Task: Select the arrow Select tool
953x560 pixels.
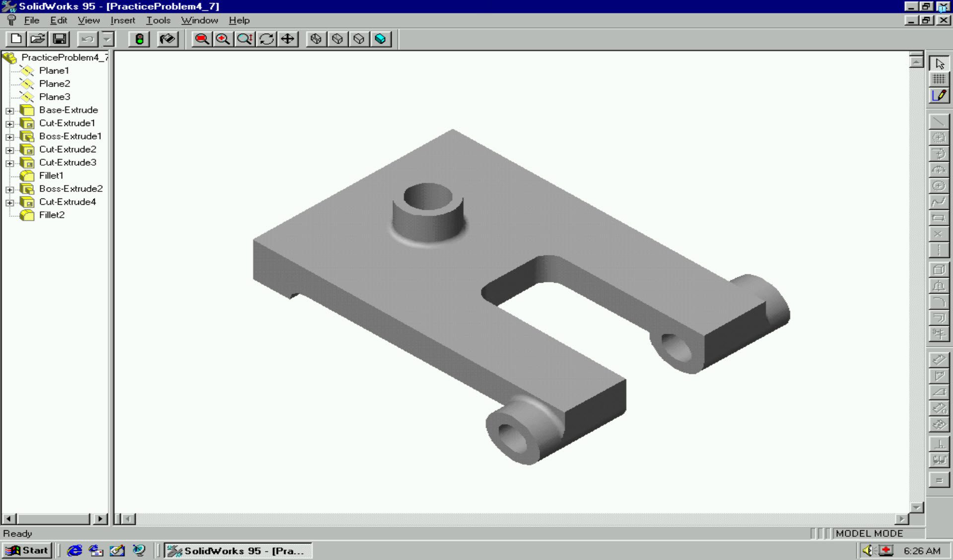Action: [940, 63]
